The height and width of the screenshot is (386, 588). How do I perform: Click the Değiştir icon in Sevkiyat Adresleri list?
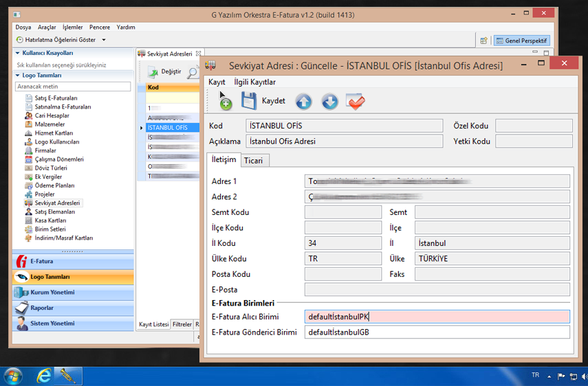click(x=153, y=72)
